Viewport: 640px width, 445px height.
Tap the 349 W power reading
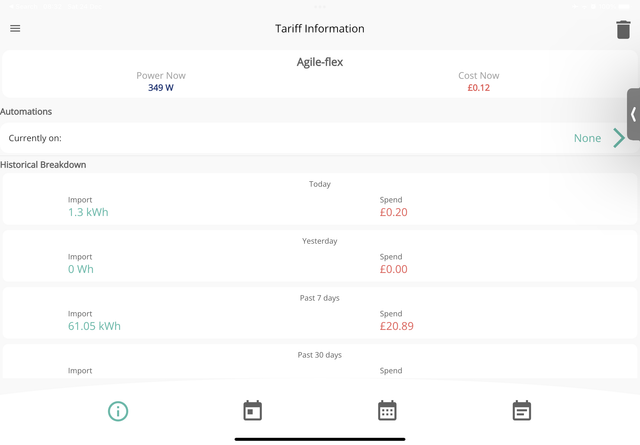tap(161, 88)
